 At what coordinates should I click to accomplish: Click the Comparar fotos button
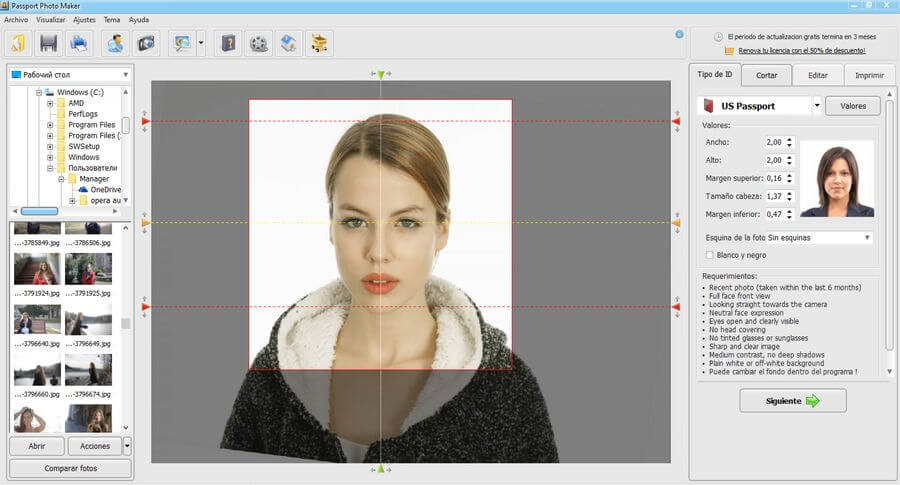tap(71, 468)
